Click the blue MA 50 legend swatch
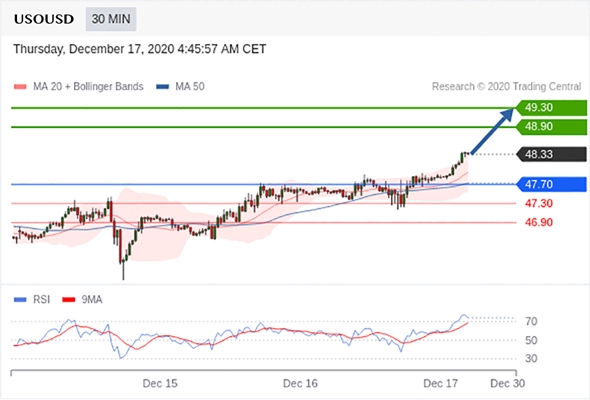Viewport: 590px width, 400px height. tap(163, 87)
